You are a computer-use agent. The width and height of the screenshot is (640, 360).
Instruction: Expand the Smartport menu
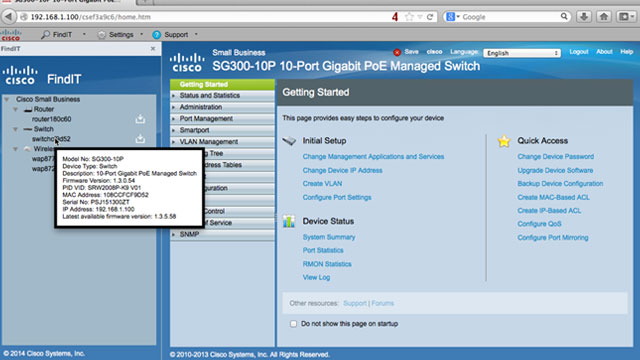222,130
